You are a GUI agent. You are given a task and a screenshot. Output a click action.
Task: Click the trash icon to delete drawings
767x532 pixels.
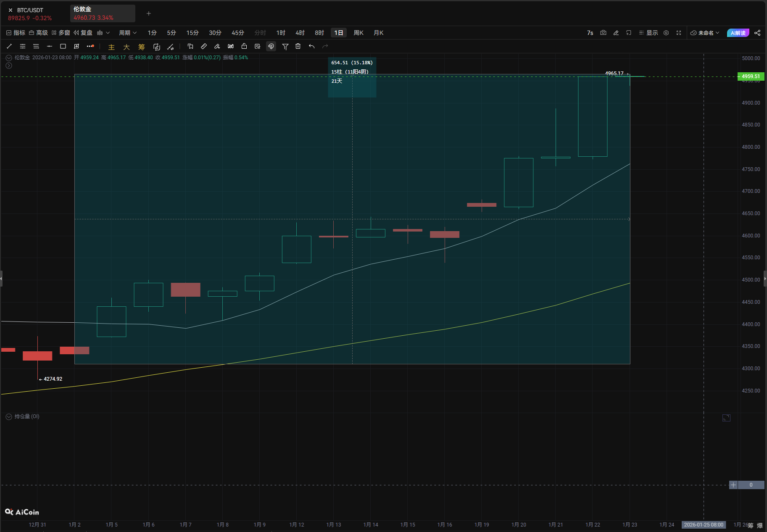[298, 46]
